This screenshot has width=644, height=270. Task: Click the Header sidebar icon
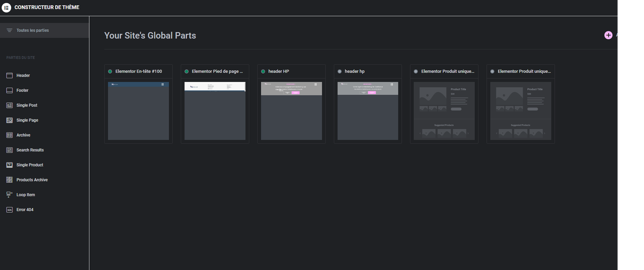point(10,75)
